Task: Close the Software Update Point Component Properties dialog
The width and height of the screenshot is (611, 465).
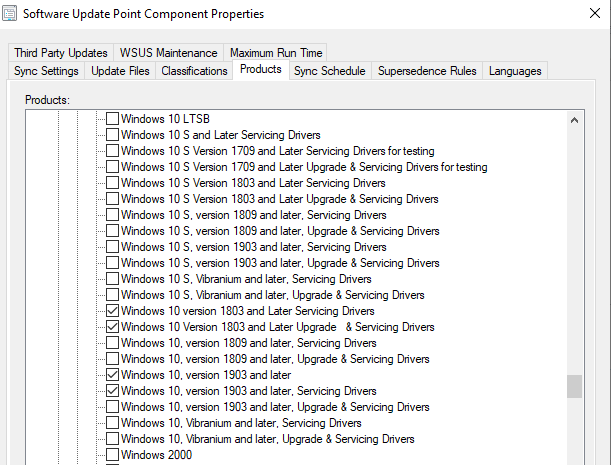Action: click(x=595, y=13)
